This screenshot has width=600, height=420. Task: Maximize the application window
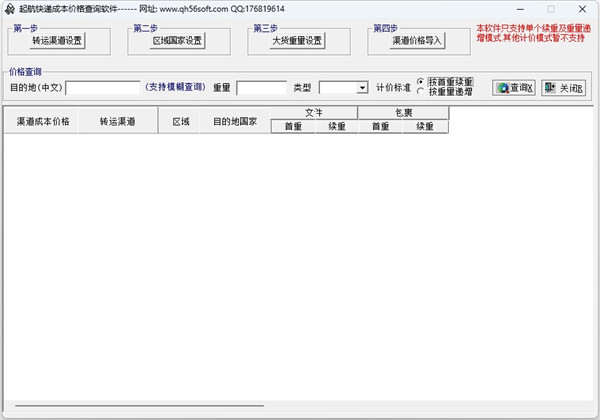(550, 8)
